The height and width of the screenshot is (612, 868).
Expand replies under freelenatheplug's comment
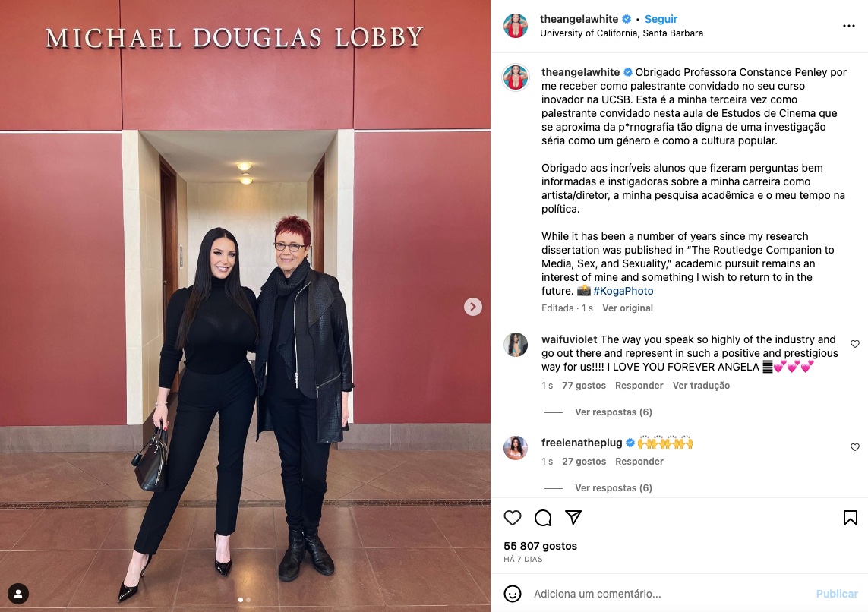614,488
